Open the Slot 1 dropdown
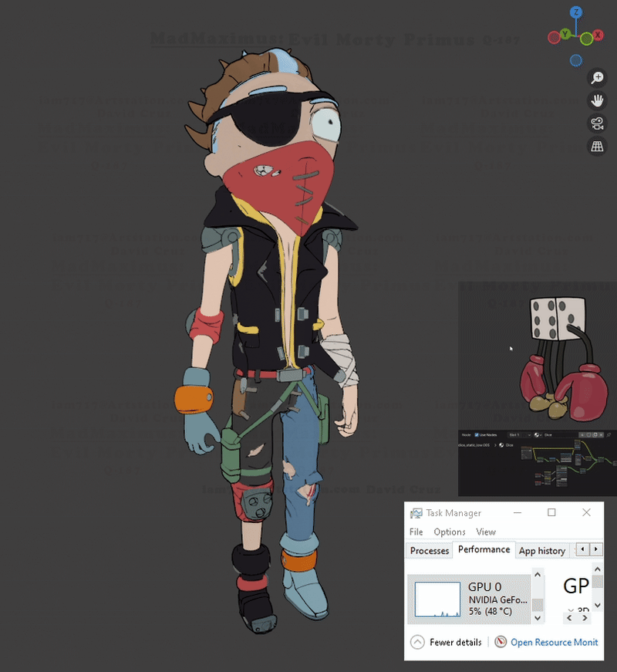 (520, 435)
